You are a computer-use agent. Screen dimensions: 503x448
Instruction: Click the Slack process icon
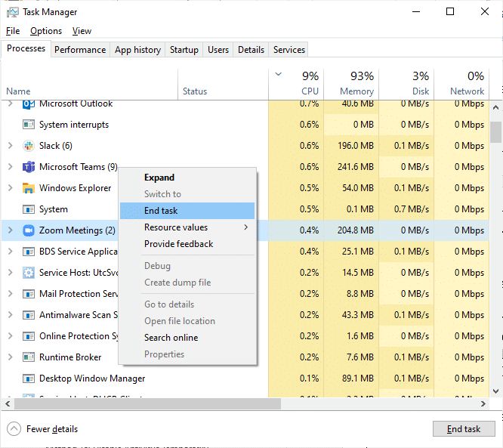pyautogui.click(x=29, y=146)
